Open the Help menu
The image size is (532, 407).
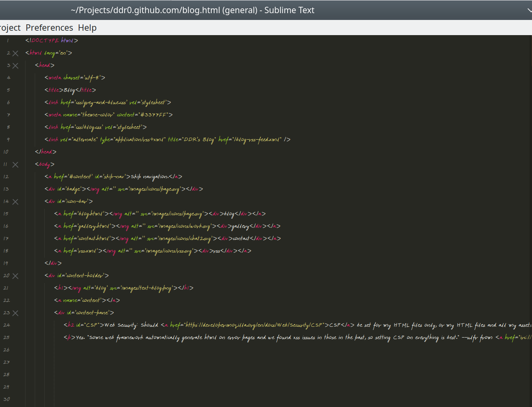coord(87,28)
